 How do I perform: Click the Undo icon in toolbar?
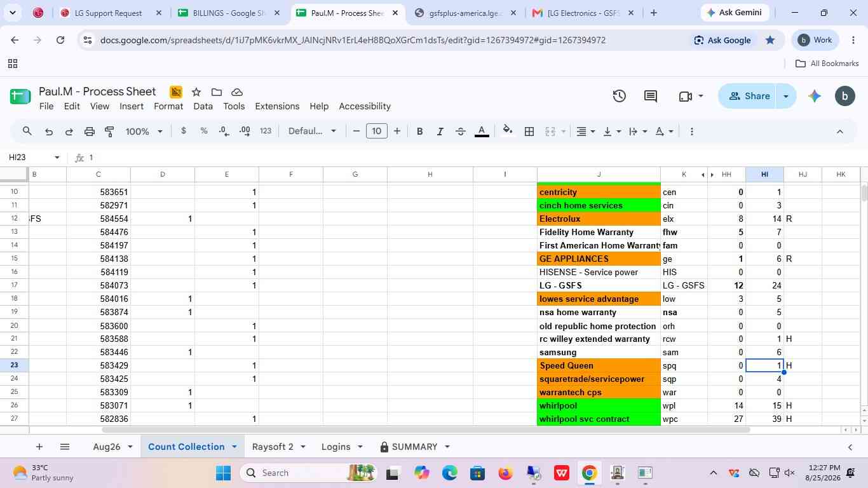[49, 132]
